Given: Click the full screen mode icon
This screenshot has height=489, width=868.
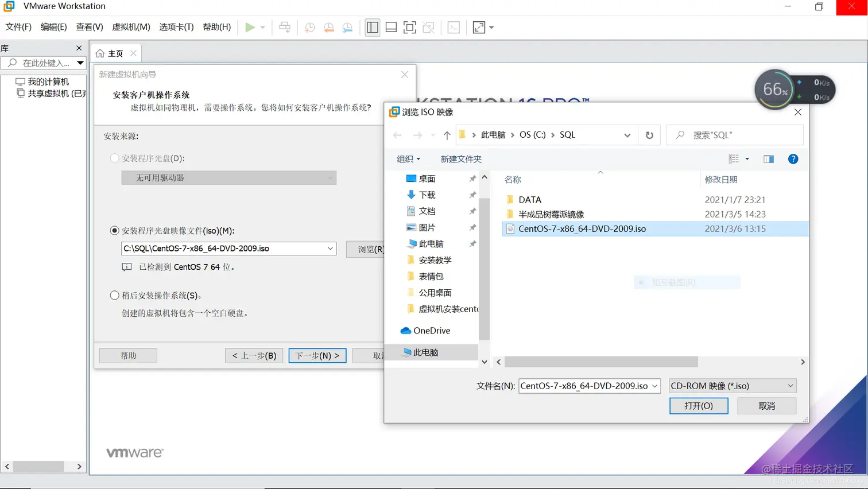Looking at the screenshot, I should 410,27.
